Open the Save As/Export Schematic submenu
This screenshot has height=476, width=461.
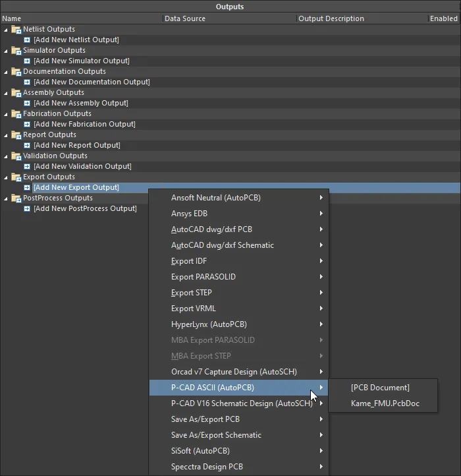tap(238, 435)
